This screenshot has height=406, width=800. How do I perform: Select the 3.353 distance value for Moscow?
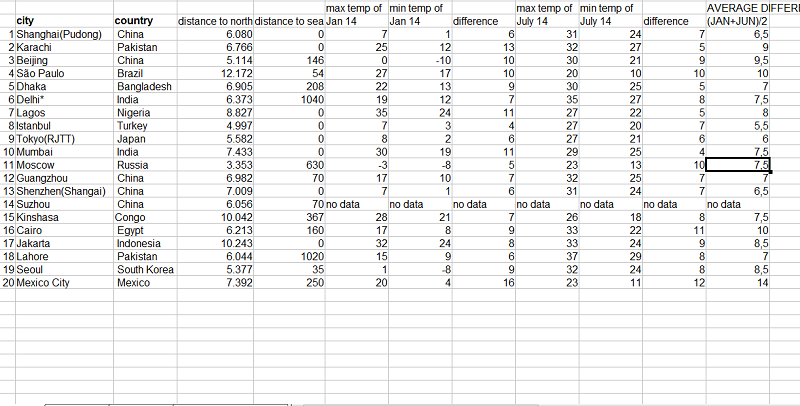click(x=215, y=165)
